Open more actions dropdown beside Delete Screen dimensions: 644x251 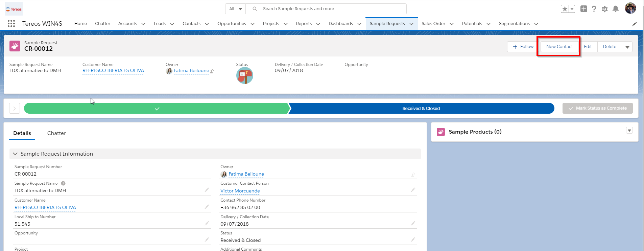[x=627, y=47]
